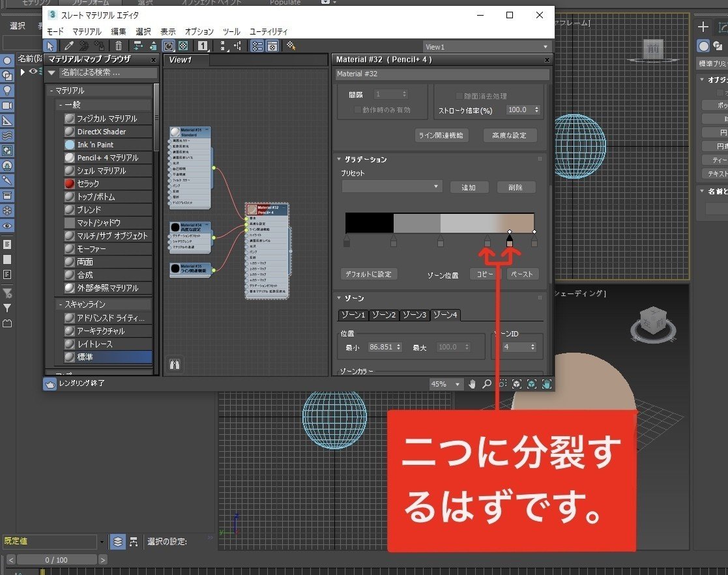Click the select by material icon

tap(291, 46)
